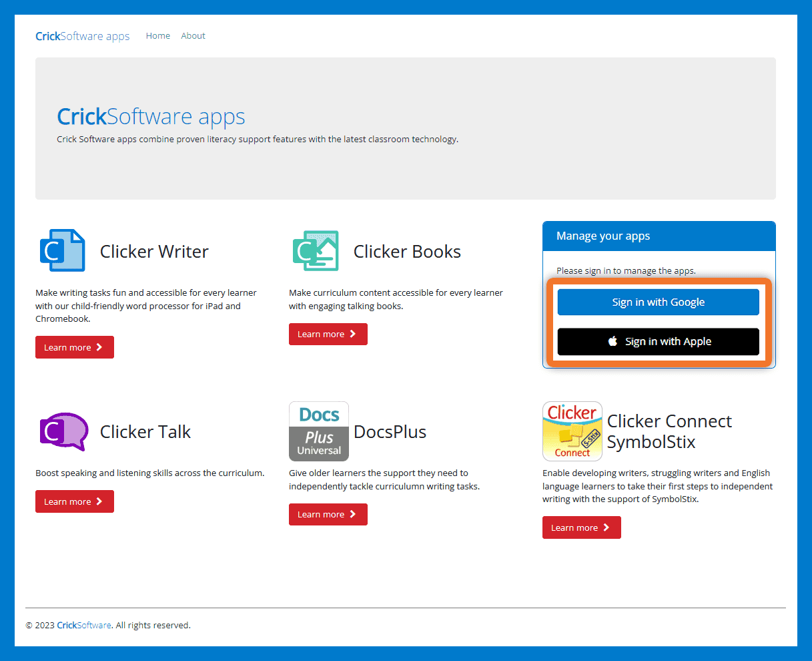The width and height of the screenshot is (812, 661).
Task: Open the About navigation link
Action: (x=193, y=36)
